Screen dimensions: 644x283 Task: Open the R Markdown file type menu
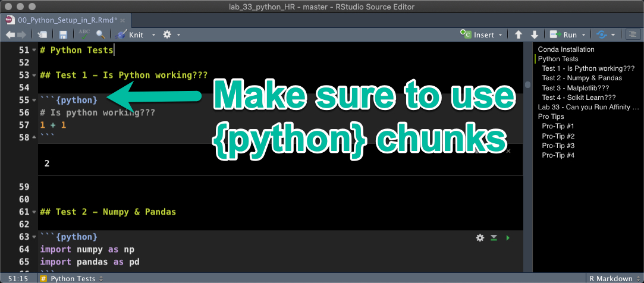coord(614,278)
